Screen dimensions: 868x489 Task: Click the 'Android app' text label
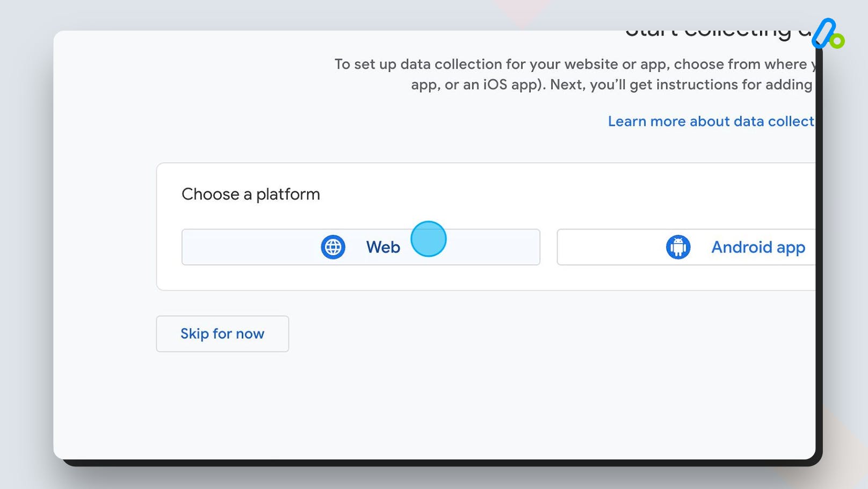(x=758, y=247)
